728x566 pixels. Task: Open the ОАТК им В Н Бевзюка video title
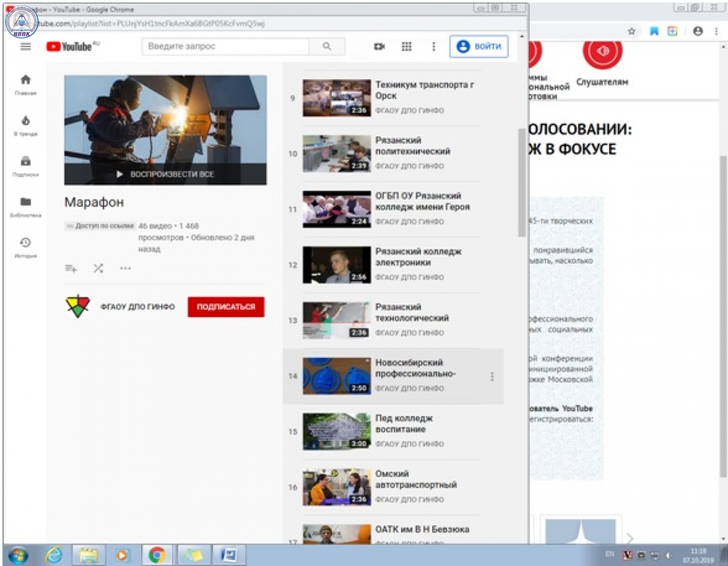422,529
